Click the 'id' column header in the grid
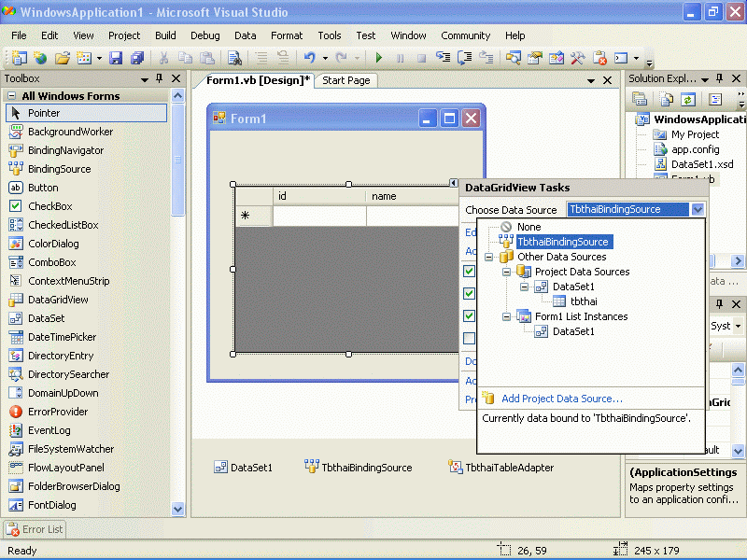This screenshot has height=560, width=747. pyautogui.click(x=319, y=196)
